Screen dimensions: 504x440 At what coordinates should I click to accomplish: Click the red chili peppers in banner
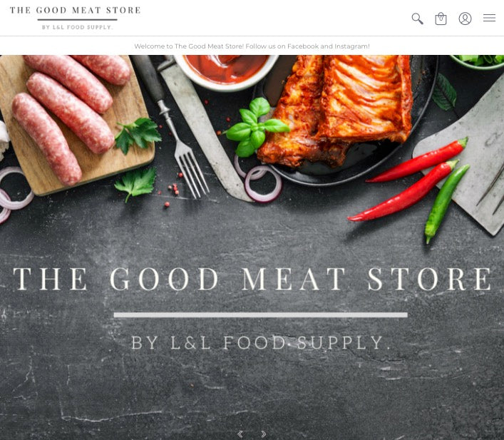[408, 180]
